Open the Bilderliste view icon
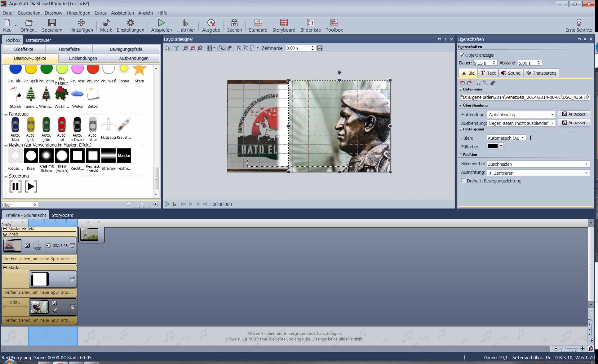This screenshot has width=598, height=364. click(x=310, y=23)
